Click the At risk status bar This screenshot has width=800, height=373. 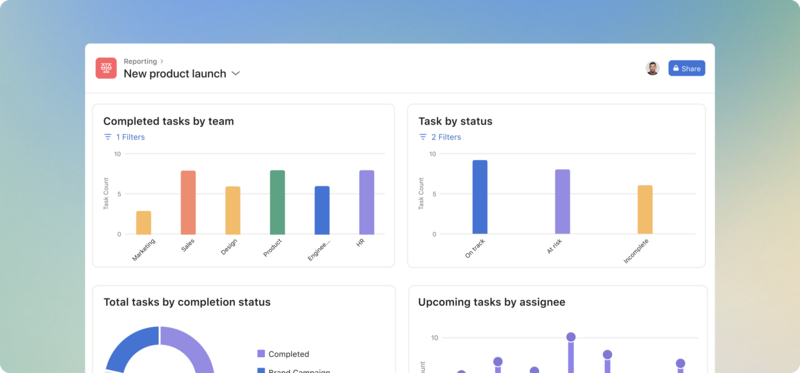tap(562, 202)
